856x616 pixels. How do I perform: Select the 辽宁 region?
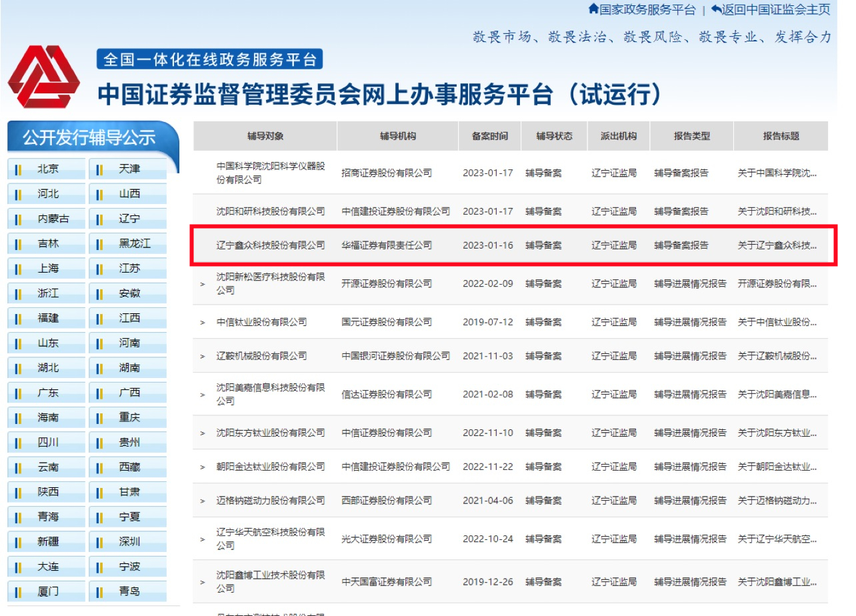point(129,219)
